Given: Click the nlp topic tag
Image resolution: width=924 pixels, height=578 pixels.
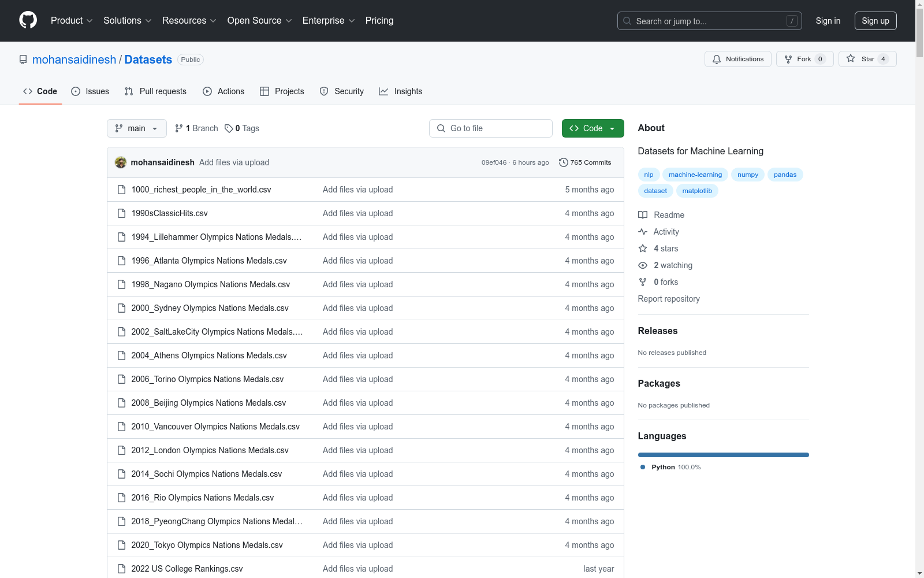Looking at the screenshot, I should coord(649,175).
